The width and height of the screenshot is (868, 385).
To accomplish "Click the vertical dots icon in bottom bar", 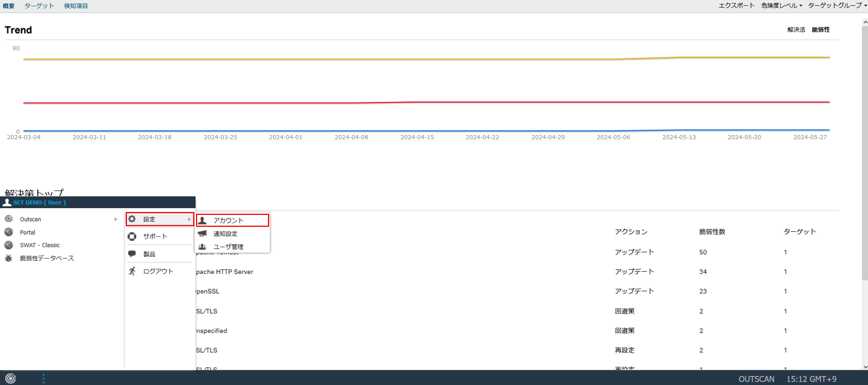I will coord(44,378).
